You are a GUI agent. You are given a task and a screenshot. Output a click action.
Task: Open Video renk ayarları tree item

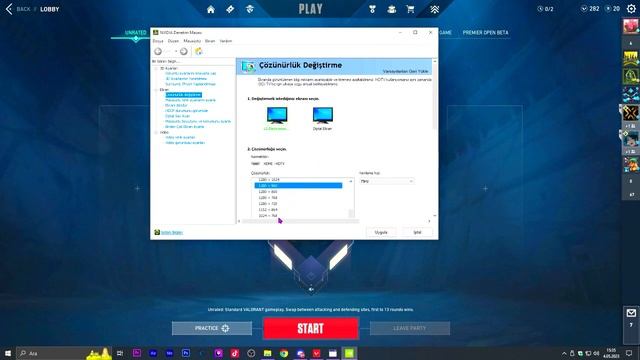pyautogui.click(x=180, y=138)
